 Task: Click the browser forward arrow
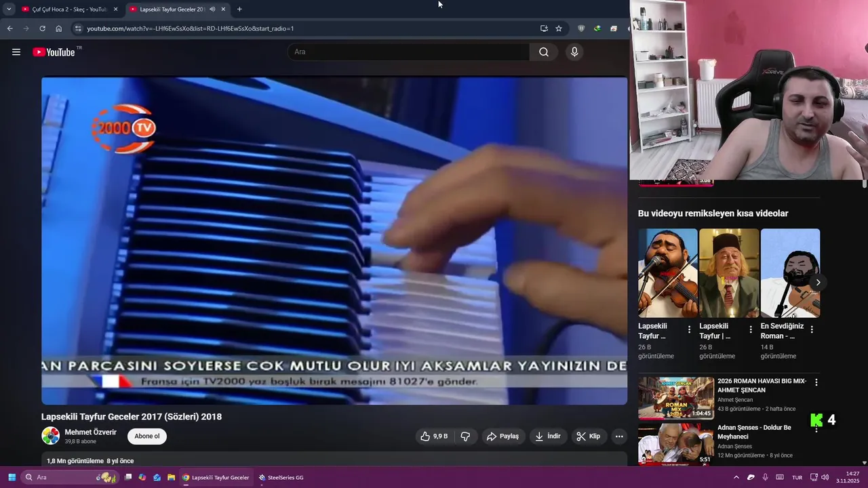click(26, 28)
